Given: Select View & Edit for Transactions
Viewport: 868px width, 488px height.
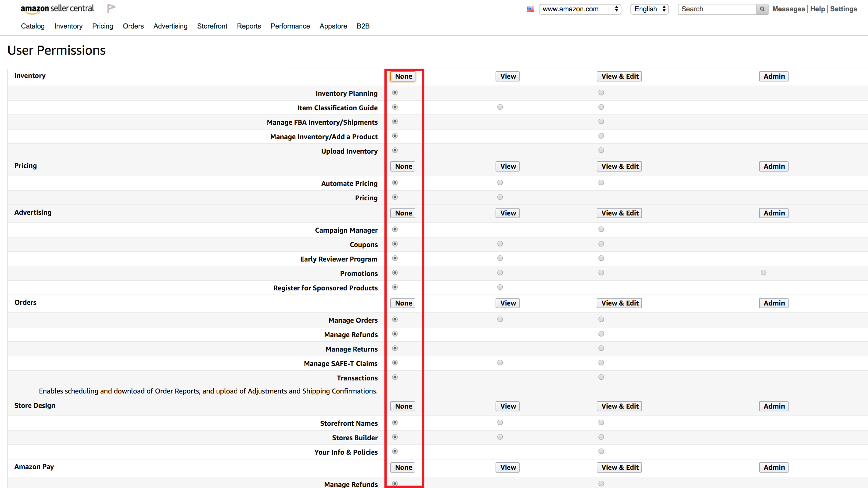Looking at the screenshot, I should [601, 377].
